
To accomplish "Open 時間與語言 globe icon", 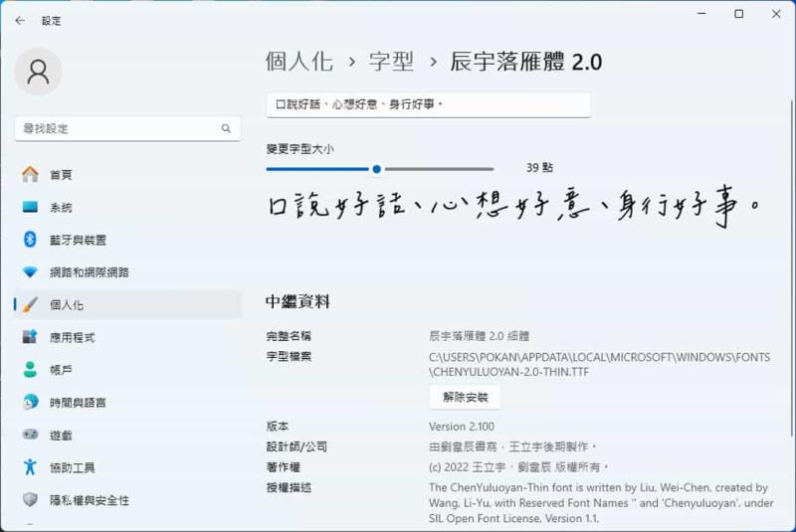I will (30, 403).
